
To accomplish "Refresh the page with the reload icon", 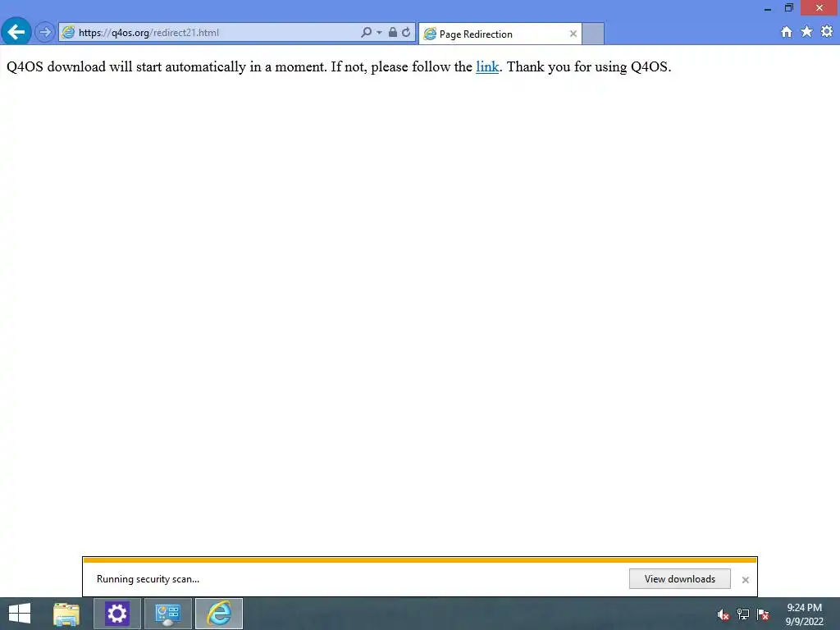I will (406, 32).
